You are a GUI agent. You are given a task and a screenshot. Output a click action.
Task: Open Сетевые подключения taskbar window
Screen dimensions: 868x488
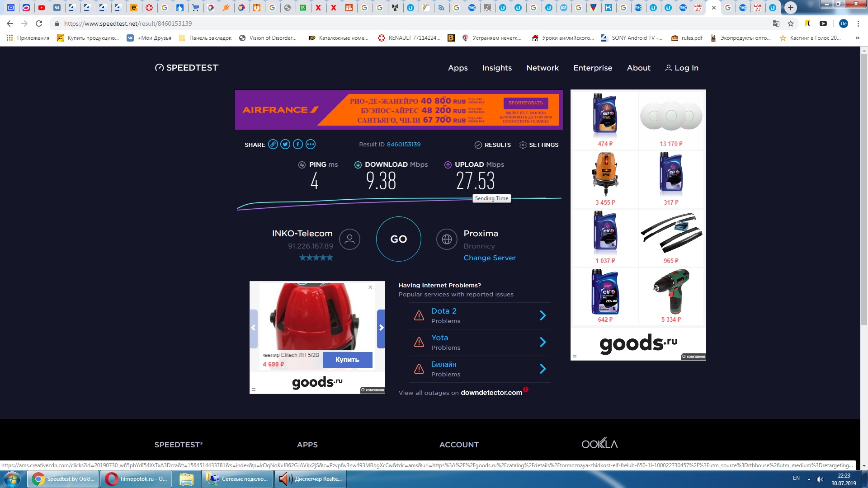pos(237,479)
